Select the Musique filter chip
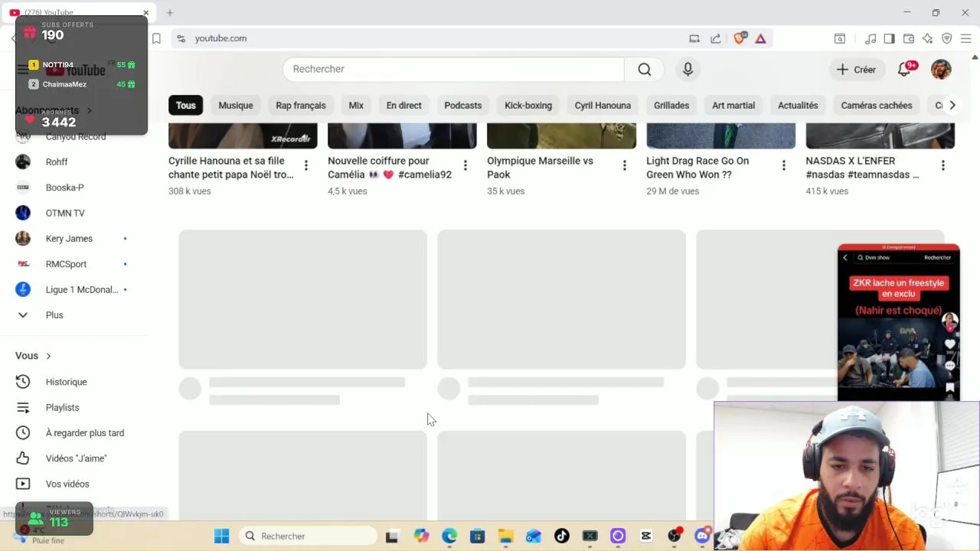980x551 pixels. (x=236, y=106)
